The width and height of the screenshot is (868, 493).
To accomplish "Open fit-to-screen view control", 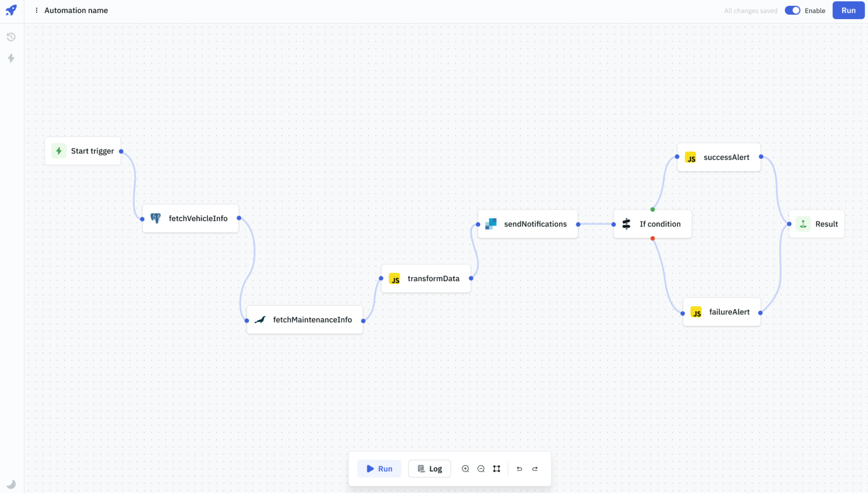I will (497, 468).
